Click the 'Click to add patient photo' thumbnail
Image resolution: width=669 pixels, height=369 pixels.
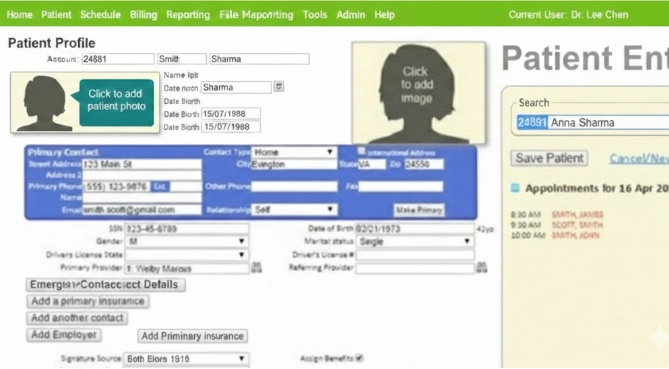click(x=85, y=102)
